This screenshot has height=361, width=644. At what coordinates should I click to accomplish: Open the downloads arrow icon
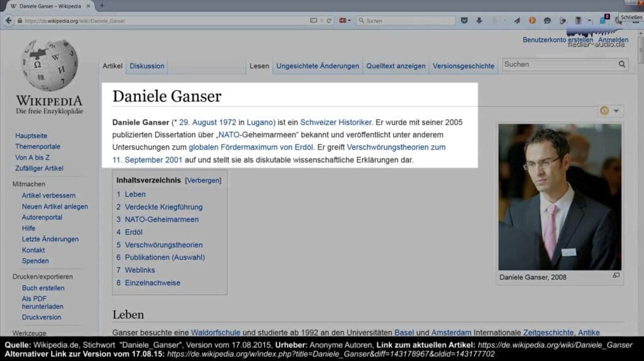pyautogui.click(x=479, y=21)
